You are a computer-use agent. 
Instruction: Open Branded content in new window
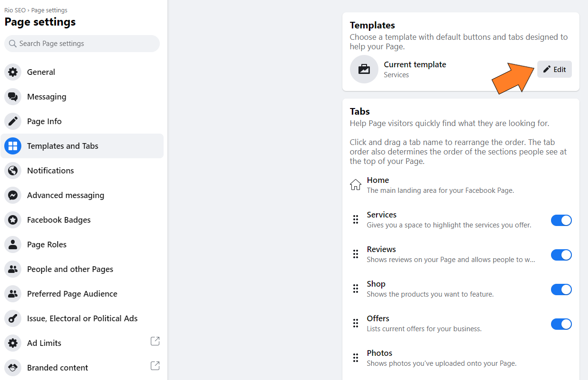coord(155,366)
